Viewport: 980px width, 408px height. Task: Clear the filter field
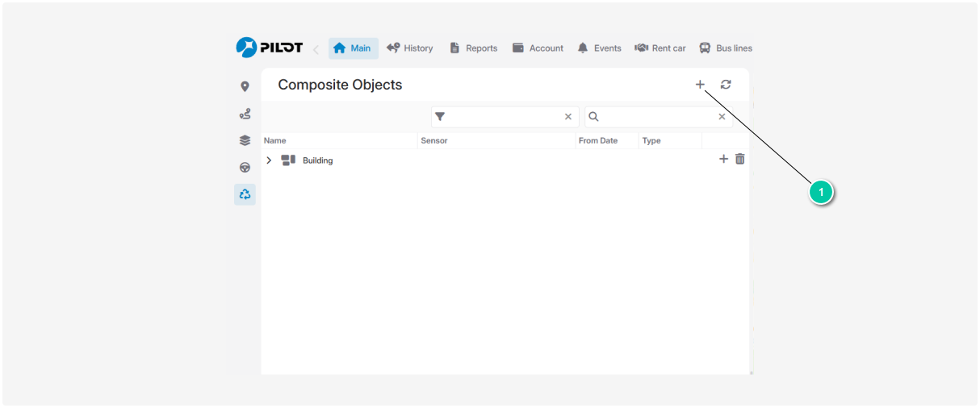tap(568, 117)
